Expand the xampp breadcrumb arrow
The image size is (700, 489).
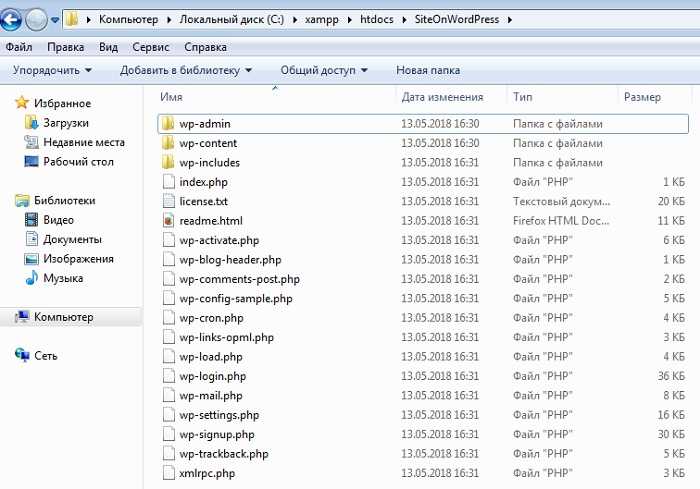tap(349, 20)
